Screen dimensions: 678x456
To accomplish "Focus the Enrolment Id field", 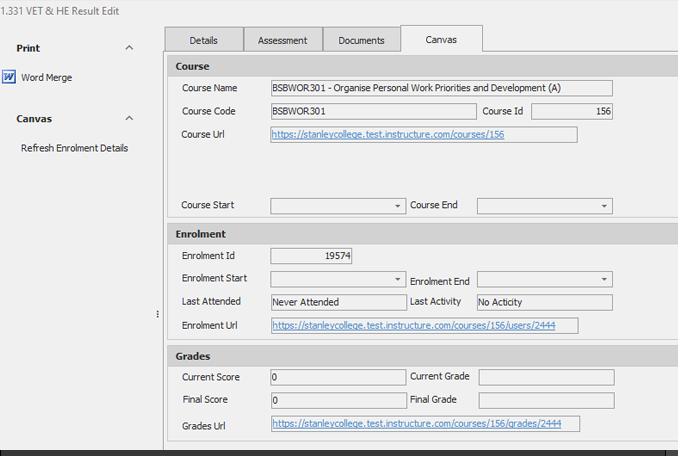I will (311, 256).
